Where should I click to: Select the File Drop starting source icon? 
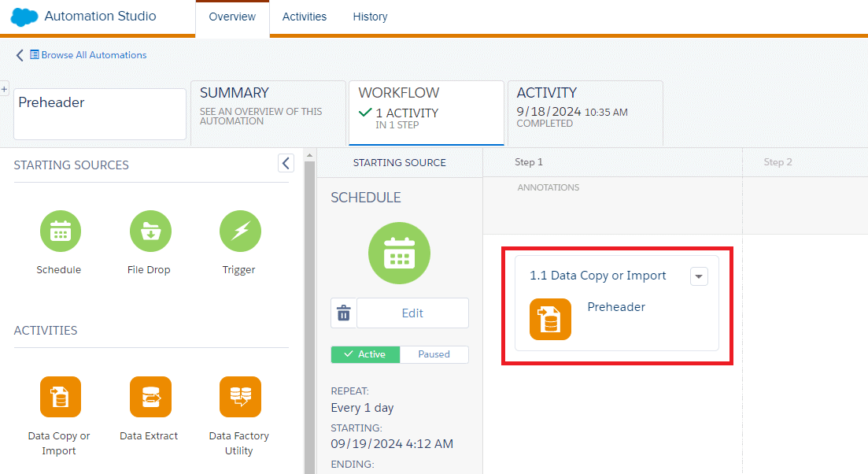click(150, 231)
